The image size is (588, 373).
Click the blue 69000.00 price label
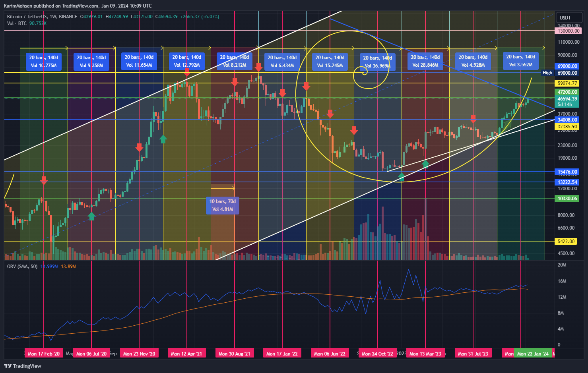[568, 66]
